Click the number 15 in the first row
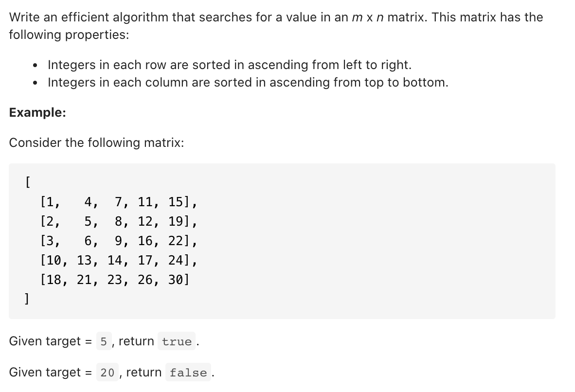This screenshot has width=575, height=392. [x=176, y=202]
